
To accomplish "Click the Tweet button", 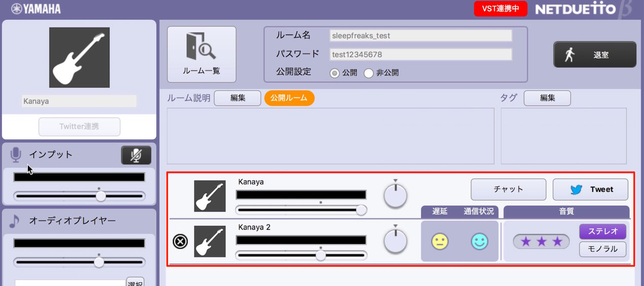I will tap(590, 189).
